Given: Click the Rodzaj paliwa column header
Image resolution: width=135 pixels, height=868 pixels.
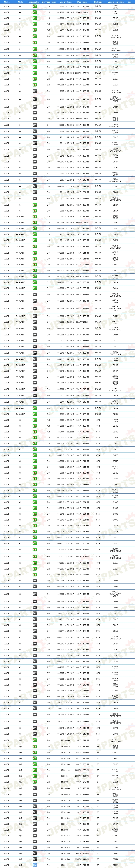Looking at the screenshot, I should coord(33,2).
